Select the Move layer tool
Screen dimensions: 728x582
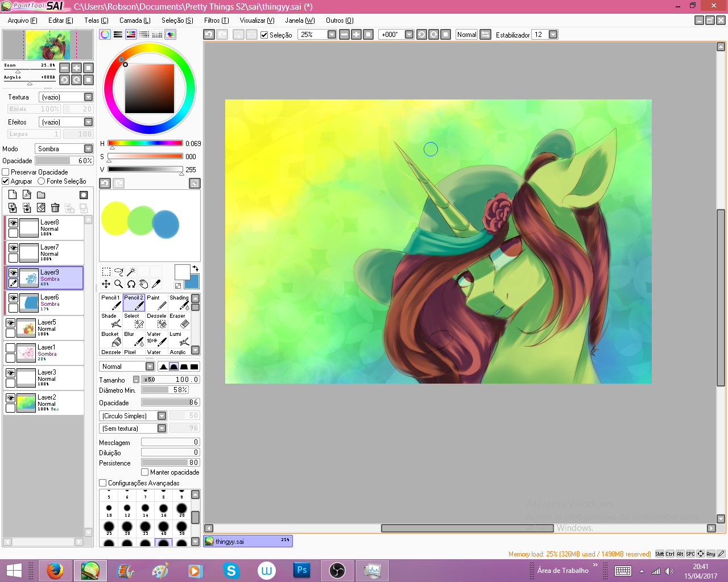106,284
